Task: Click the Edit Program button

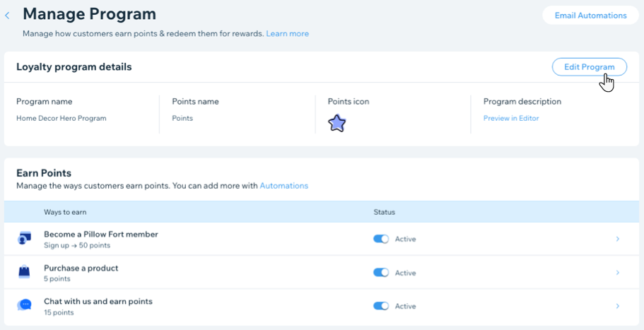Action: [x=589, y=66]
